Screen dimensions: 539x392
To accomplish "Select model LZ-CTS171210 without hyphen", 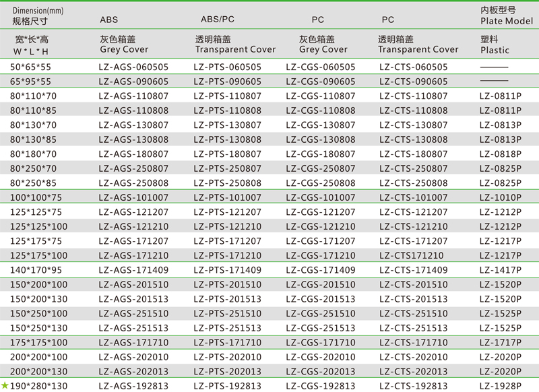I will pos(411,256).
